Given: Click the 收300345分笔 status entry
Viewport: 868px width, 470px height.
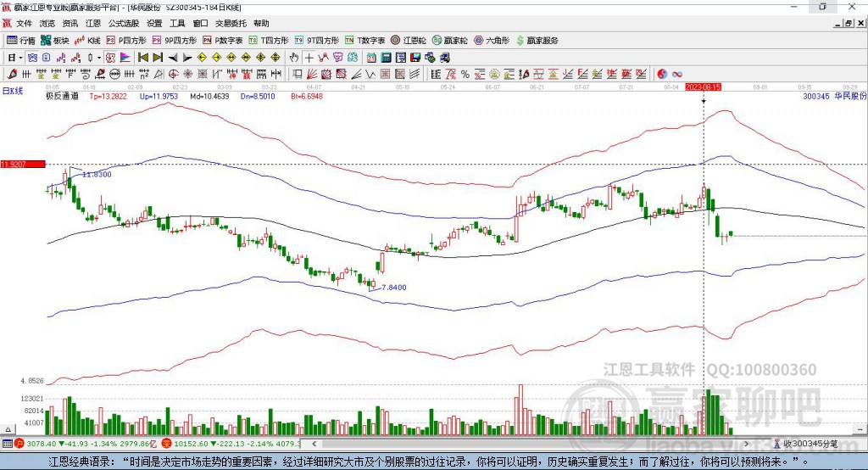Looking at the screenshot, I should [x=807, y=444].
